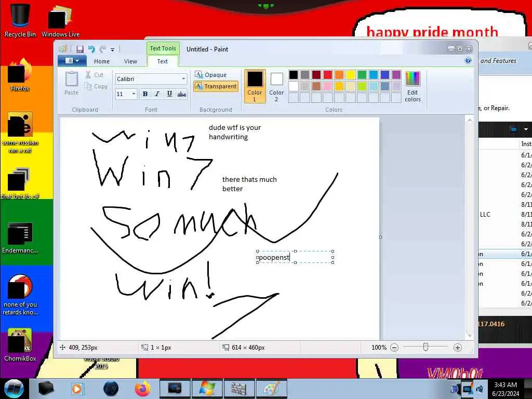The image size is (532, 399).
Task: Click the brick wall firewall taskbar icon
Action: [239, 389]
